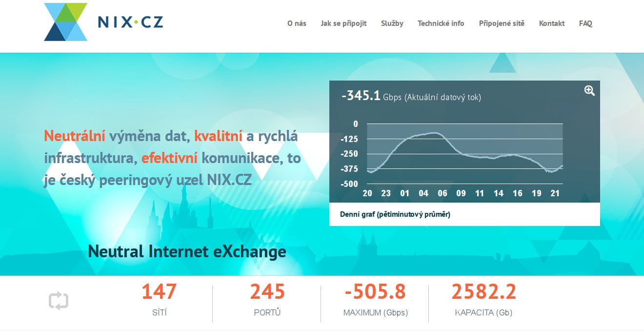
Task: Open the Připojené sítě page
Action: [502, 23]
